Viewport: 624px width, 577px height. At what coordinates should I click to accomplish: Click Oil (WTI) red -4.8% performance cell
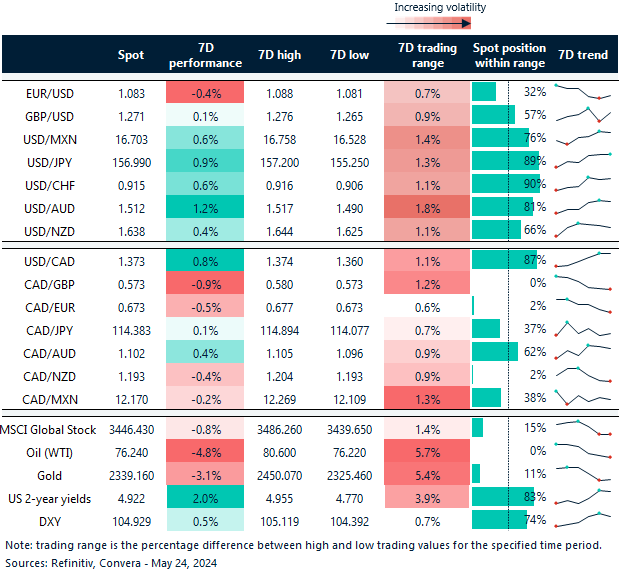[208, 450]
